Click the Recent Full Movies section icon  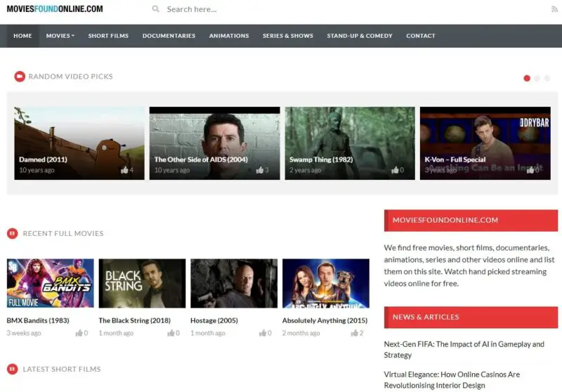(12, 233)
